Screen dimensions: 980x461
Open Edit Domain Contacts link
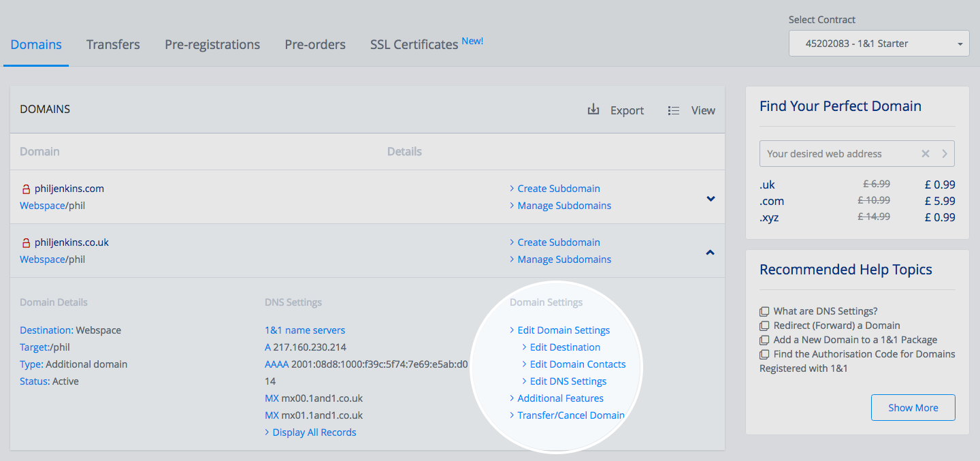(577, 364)
